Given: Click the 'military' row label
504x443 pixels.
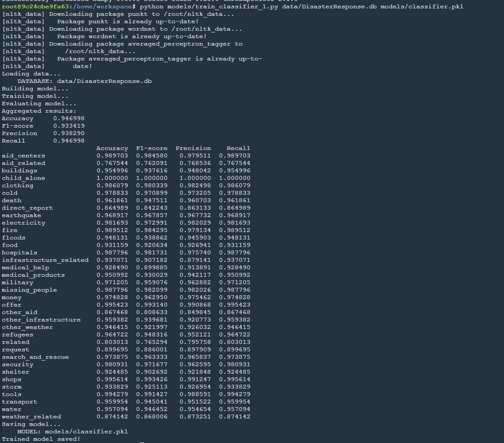Looking at the screenshot, I should 18,282.
